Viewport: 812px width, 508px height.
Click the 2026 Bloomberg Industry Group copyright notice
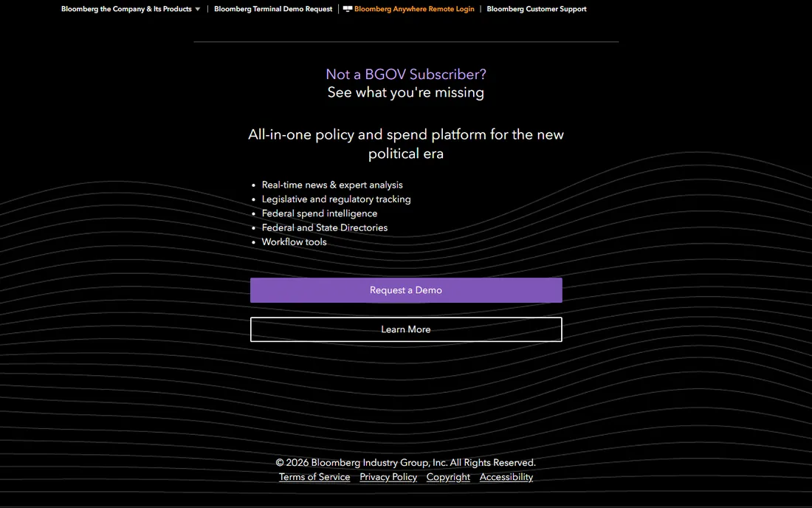pos(405,462)
